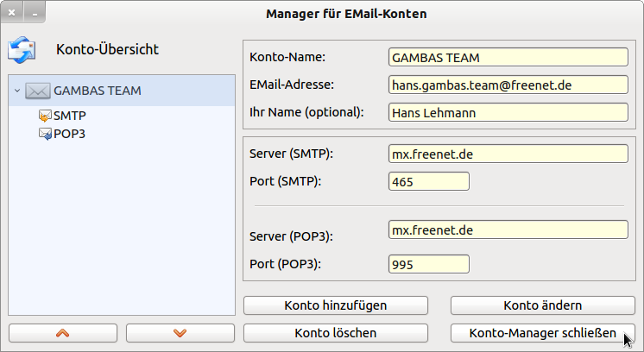Screen dimensions: 644x352
Task: Click the envelope icon beside GAMBAS TEAM
Action: (x=38, y=91)
